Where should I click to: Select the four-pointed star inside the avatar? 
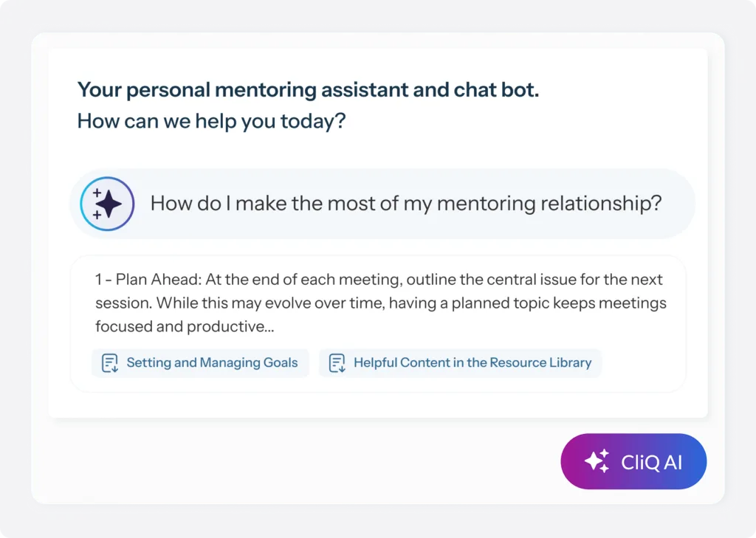click(x=109, y=204)
